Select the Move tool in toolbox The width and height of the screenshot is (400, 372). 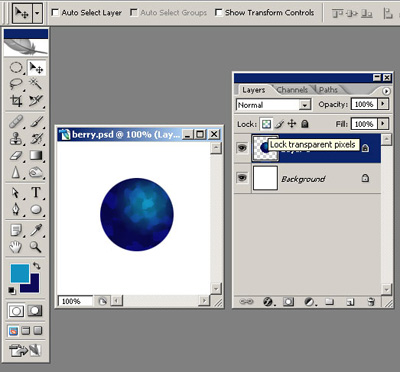[36, 68]
